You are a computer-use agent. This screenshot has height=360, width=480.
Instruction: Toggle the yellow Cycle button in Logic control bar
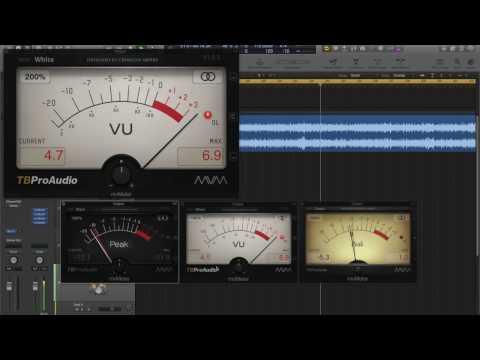pyautogui.click(x=327, y=49)
